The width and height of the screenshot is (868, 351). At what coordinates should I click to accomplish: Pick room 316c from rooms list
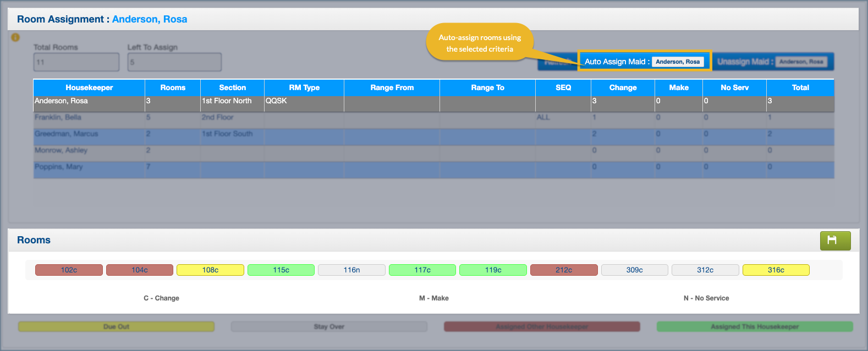pos(776,270)
